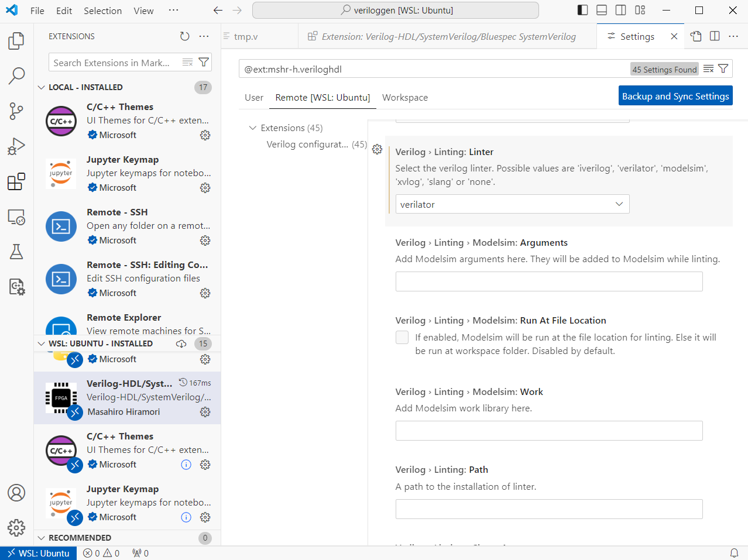The height and width of the screenshot is (560, 748).
Task: Select the local Jupyter Keymap extension
Action: click(x=128, y=174)
